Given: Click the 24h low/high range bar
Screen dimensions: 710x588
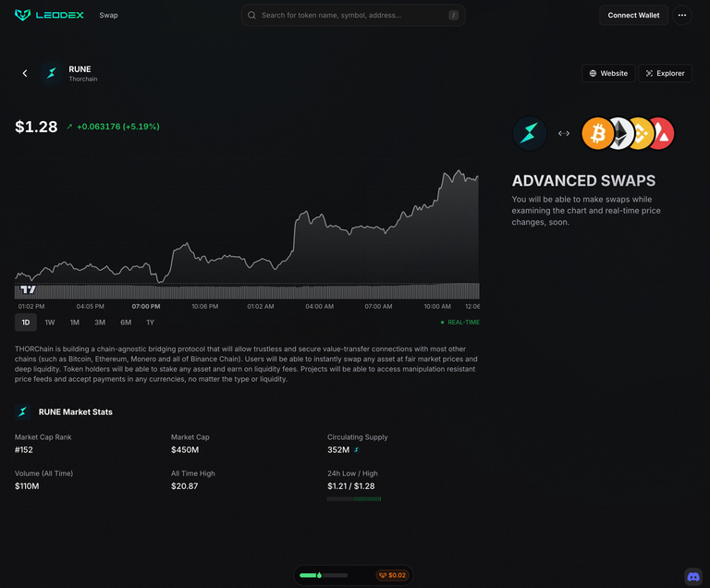Looking at the screenshot, I should click(354, 498).
